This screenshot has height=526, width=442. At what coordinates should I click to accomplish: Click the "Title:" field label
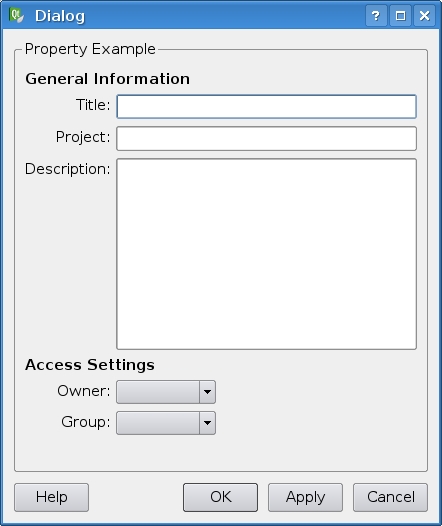click(93, 105)
